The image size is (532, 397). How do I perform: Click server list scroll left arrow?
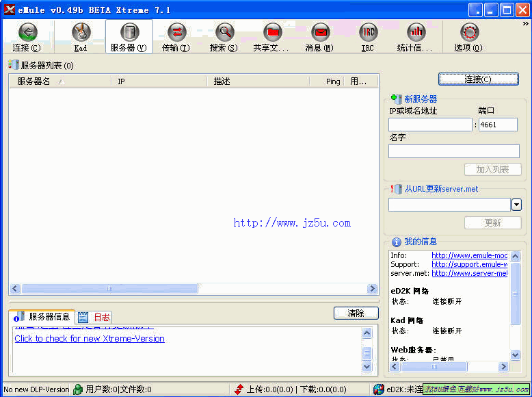click(15, 289)
